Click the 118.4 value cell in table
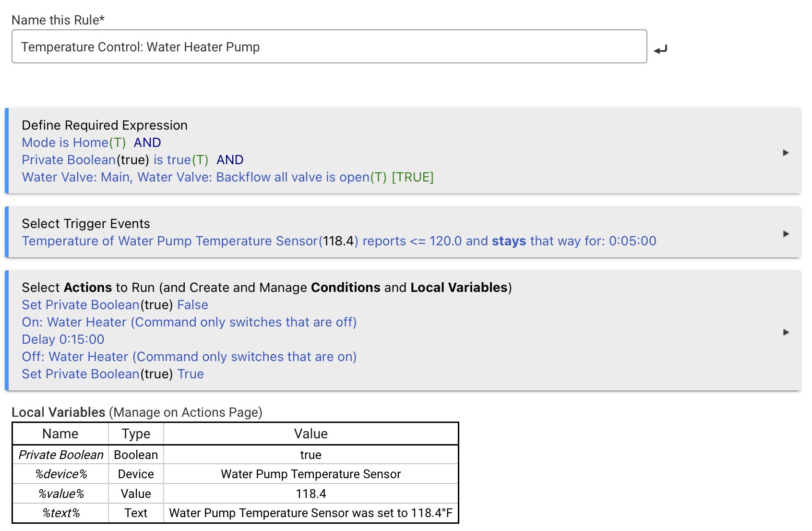Screen dimensions: 812x531 [311, 494]
